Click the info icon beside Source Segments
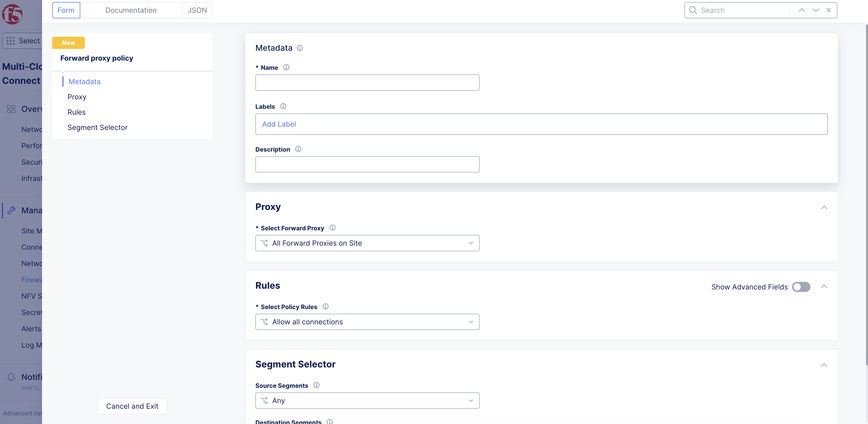This screenshot has width=868, height=424. coord(316,385)
